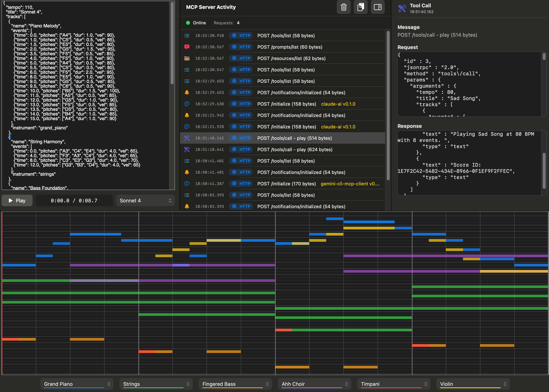Open the Timpani instrument dropdown

coord(394,384)
